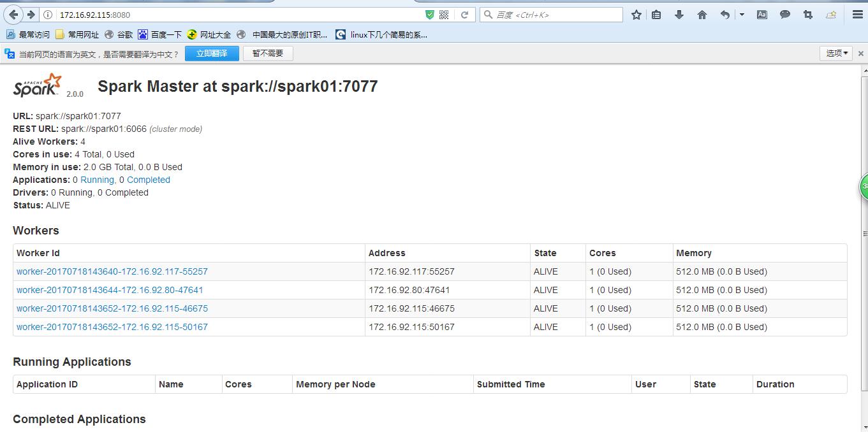
Task: Show bookmarks list icon
Action: tap(656, 15)
